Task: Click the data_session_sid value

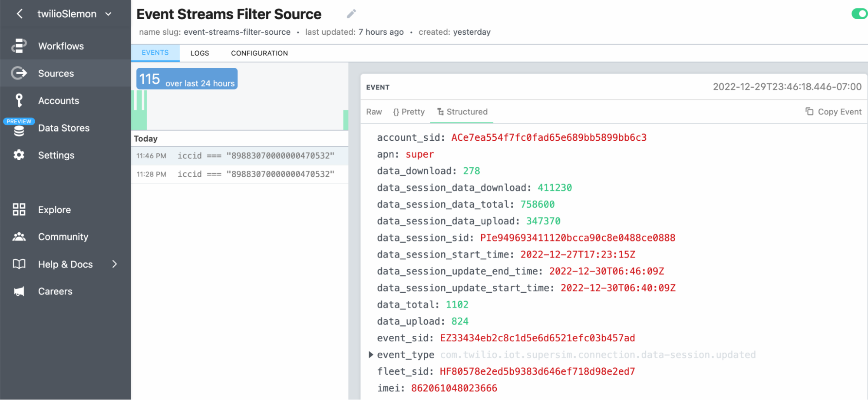Action: click(578, 238)
